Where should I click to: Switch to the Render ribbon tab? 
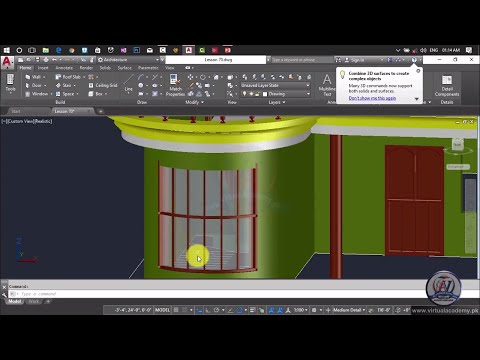(86, 68)
